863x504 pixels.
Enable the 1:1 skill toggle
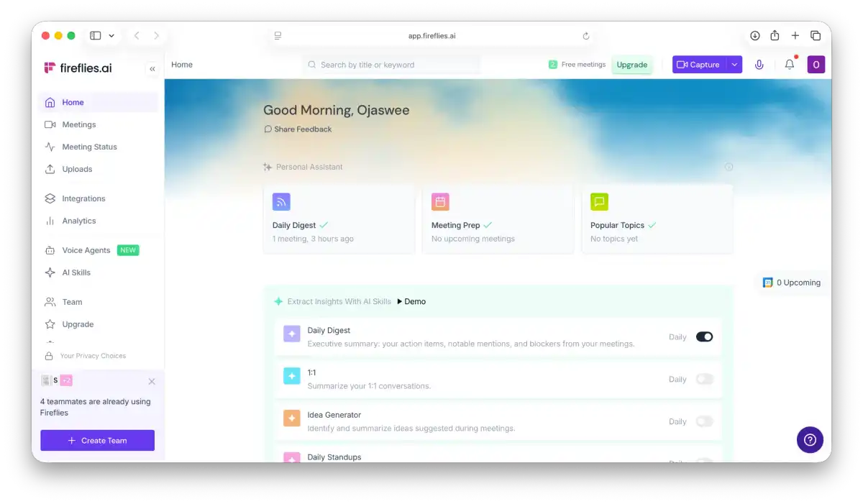point(704,379)
